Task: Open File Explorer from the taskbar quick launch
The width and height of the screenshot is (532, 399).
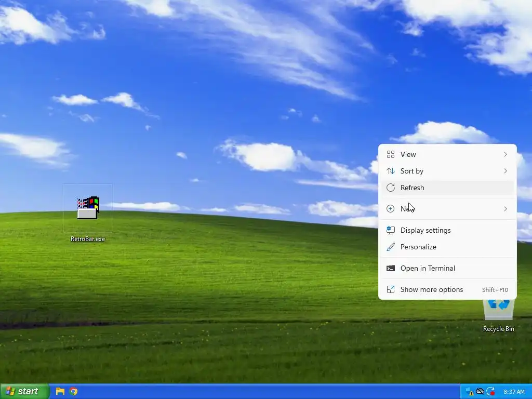Action: click(60, 391)
